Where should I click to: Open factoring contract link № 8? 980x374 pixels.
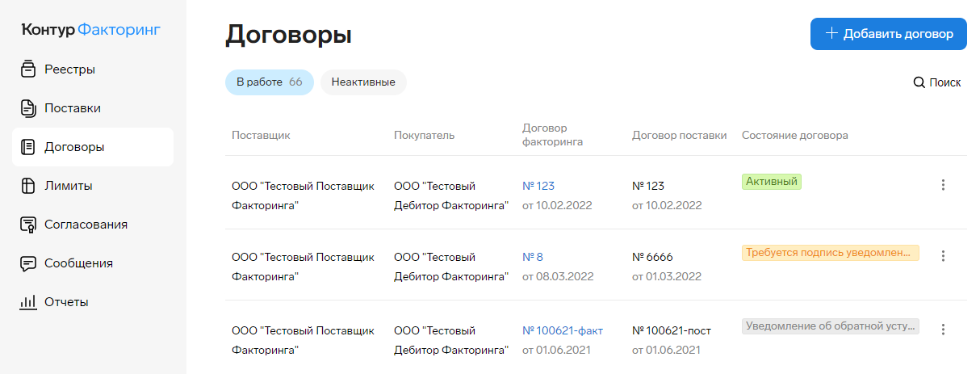tap(533, 257)
